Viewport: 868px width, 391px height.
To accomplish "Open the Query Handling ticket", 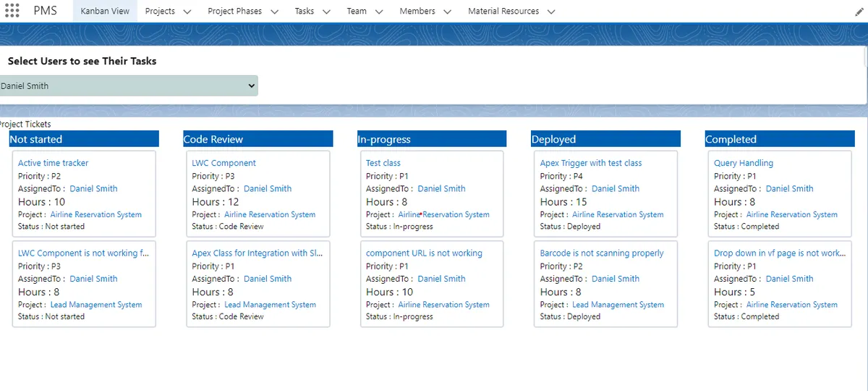I will pos(744,163).
